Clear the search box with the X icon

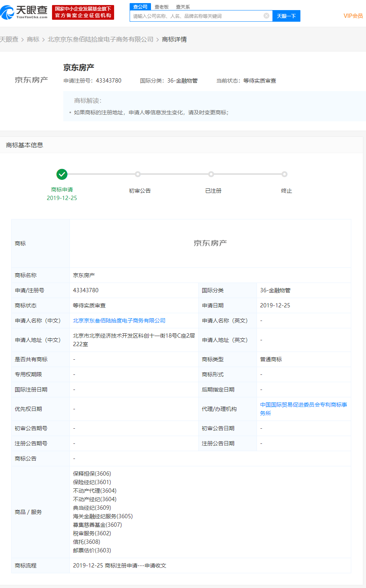(266, 16)
